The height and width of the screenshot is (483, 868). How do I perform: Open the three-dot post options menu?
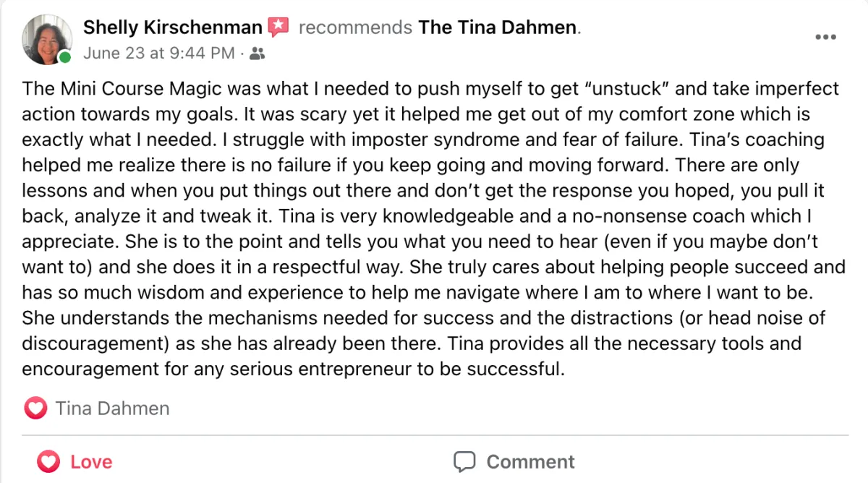pos(825,37)
